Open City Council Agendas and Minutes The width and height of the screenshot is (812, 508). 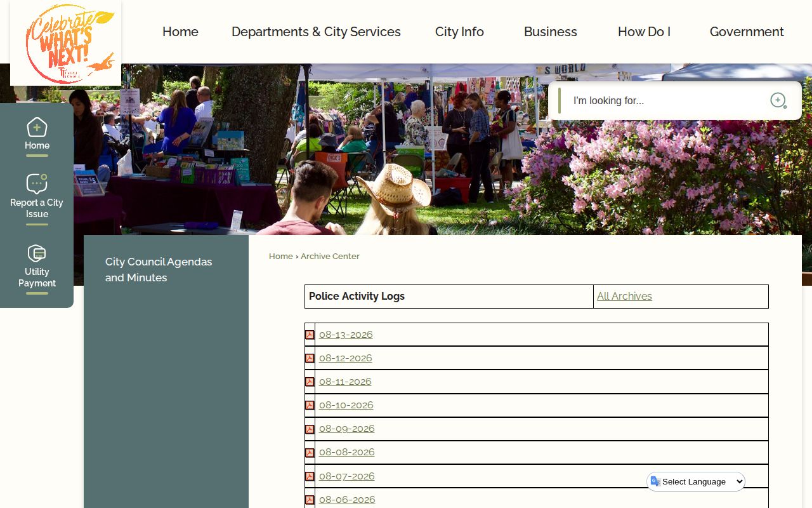click(x=159, y=270)
